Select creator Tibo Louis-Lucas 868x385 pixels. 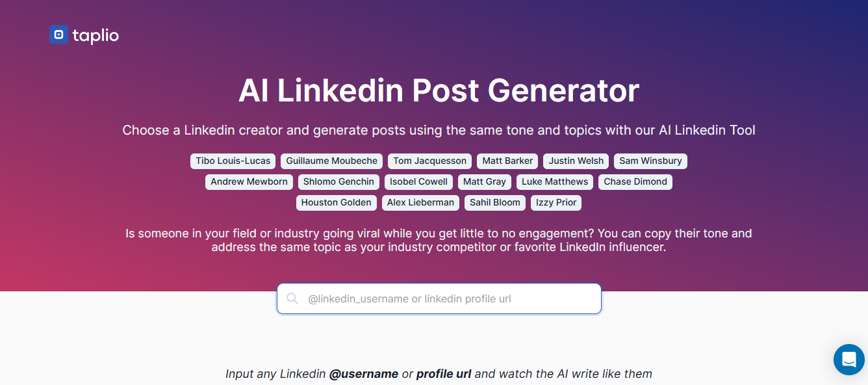point(233,161)
